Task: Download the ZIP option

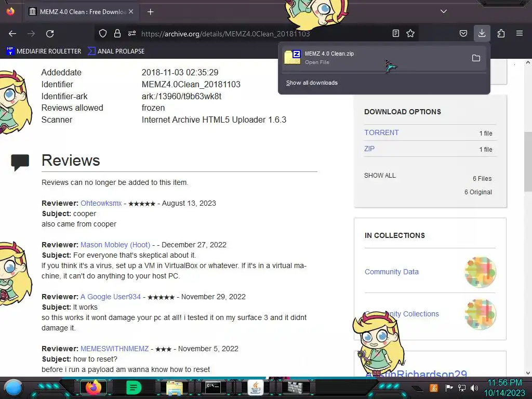Action: [x=369, y=149]
